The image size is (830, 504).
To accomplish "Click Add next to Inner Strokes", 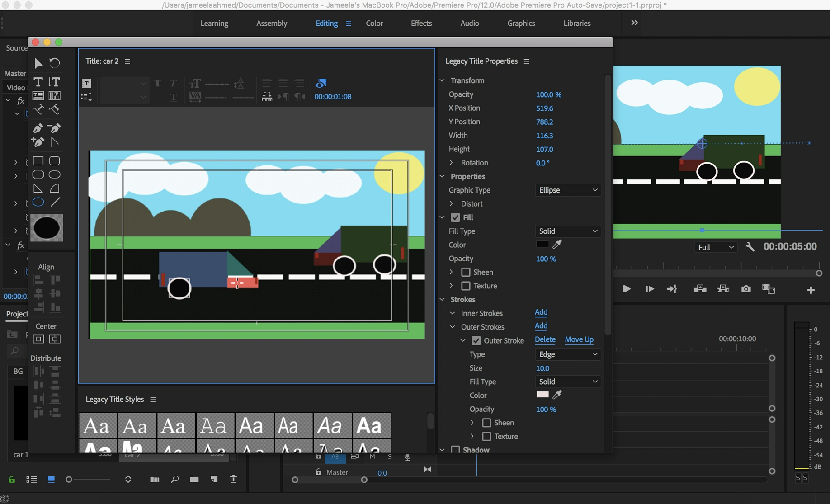I will pyautogui.click(x=541, y=312).
